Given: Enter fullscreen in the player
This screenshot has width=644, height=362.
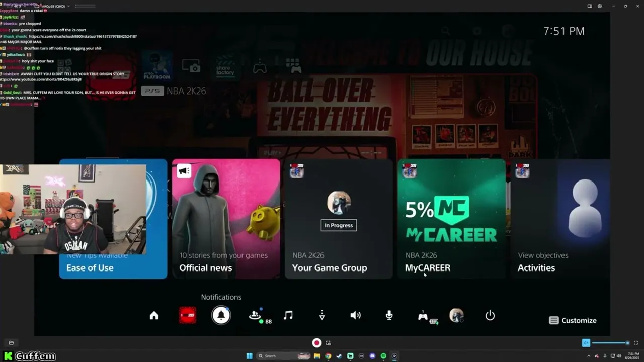Looking at the screenshot, I should [636, 343].
